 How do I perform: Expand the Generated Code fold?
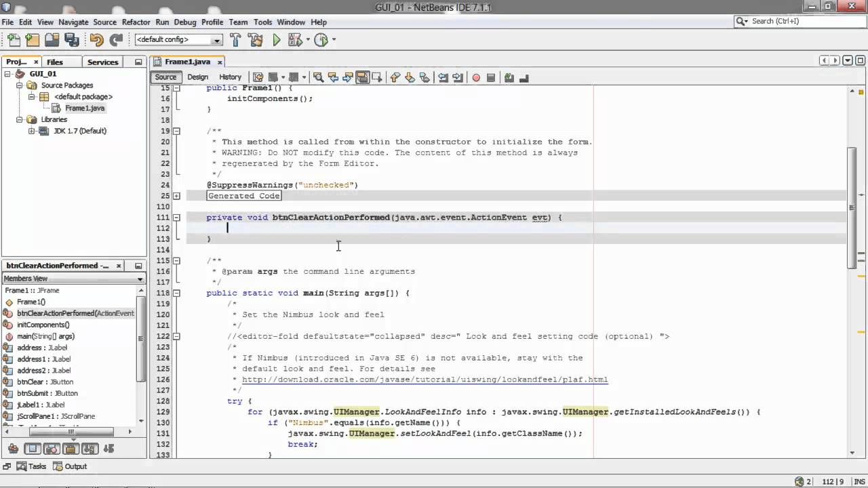[x=176, y=196]
